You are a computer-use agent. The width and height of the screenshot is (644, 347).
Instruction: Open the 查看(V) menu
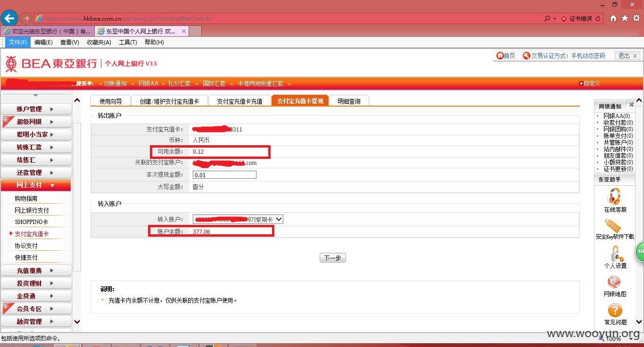[70, 42]
